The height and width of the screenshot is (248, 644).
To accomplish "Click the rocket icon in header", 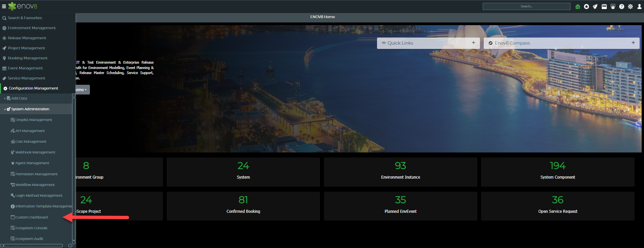I will pyautogui.click(x=595, y=6).
